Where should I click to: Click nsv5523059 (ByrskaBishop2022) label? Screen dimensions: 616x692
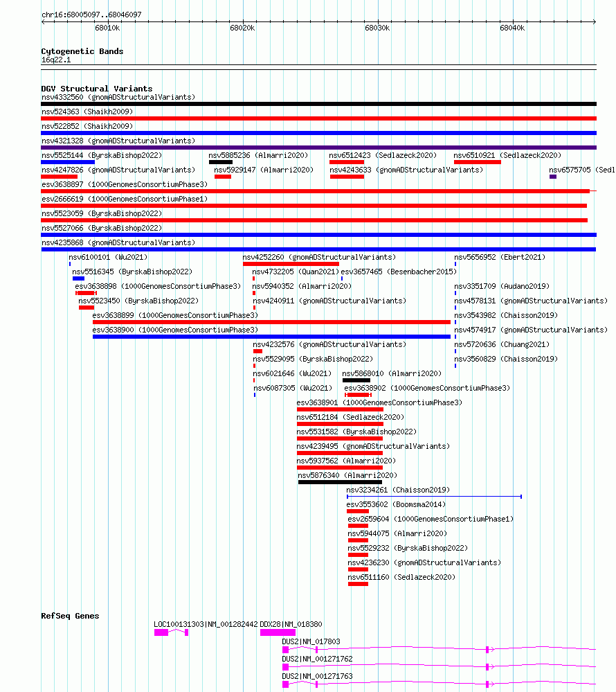click(x=102, y=213)
